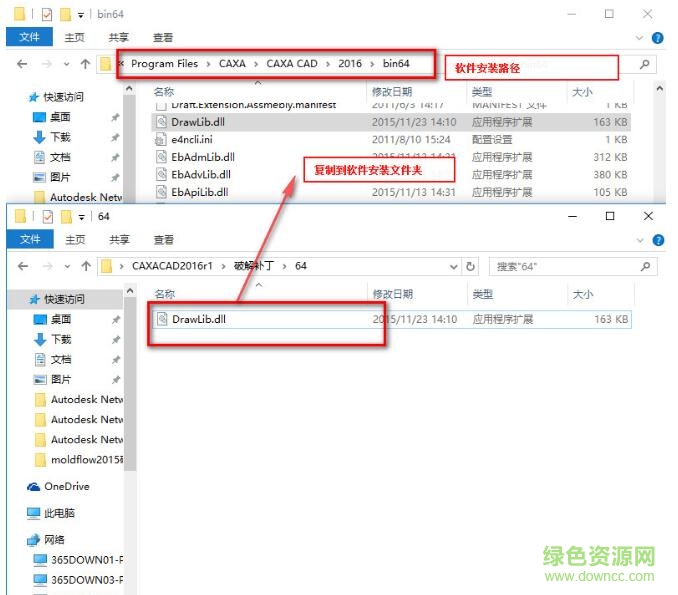Select EbAdvLib.dll in the bin64 file list
The height and width of the screenshot is (595, 678).
coord(391,175)
